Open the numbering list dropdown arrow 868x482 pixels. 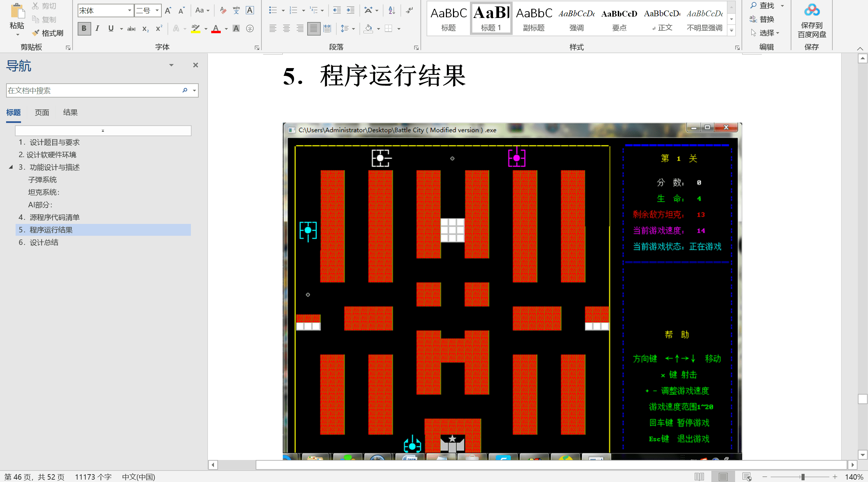point(303,11)
